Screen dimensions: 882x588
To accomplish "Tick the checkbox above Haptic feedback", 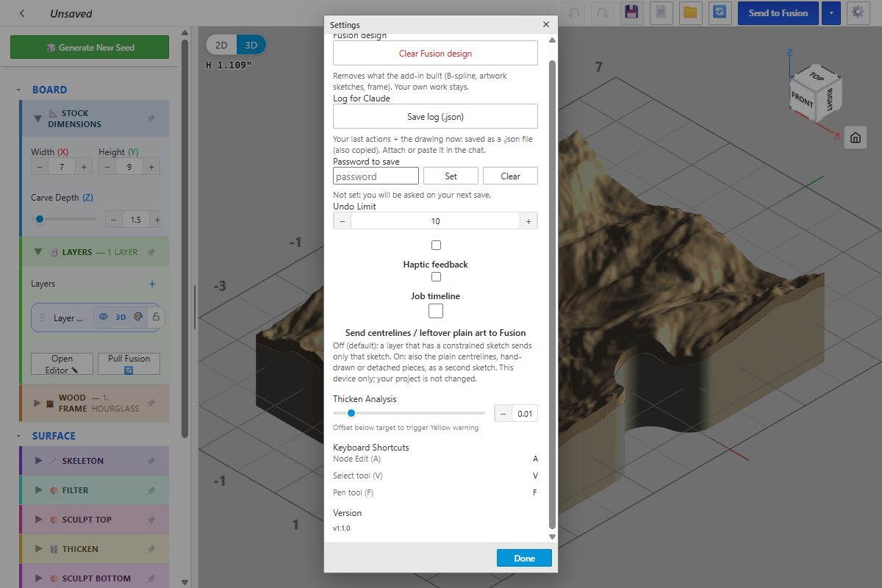I will [436, 245].
